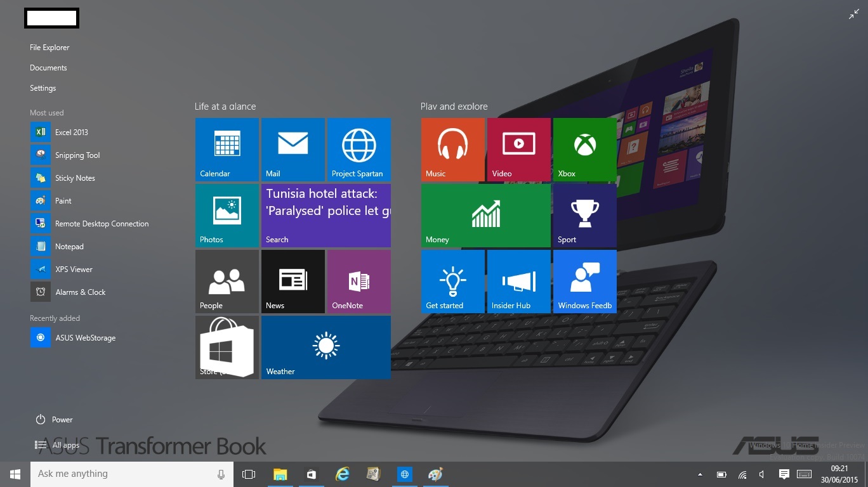Click the Power button
Screen dimensions: 868x487
coord(54,420)
